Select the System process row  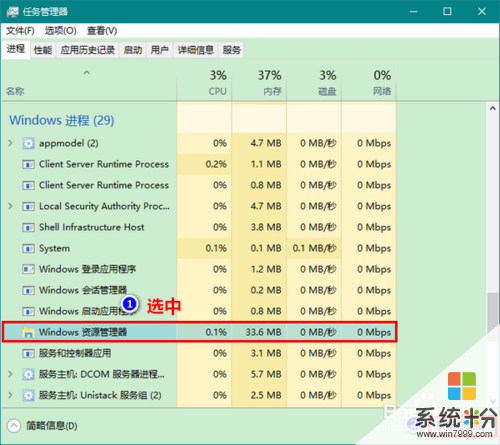click(199, 248)
